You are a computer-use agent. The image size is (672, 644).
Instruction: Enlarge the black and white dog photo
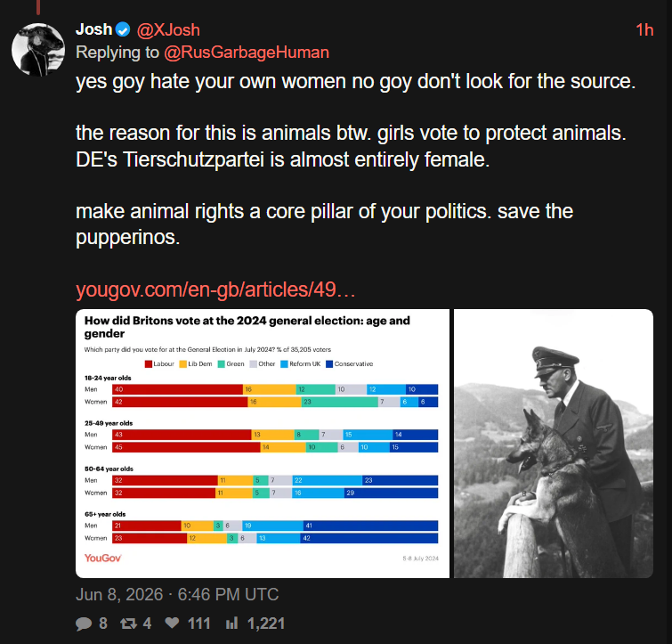click(554, 444)
